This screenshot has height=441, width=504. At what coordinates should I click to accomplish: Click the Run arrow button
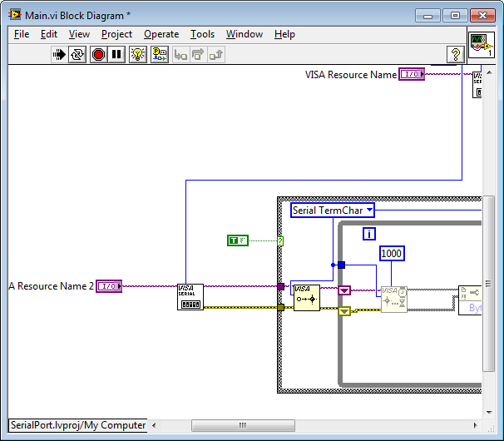point(59,55)
